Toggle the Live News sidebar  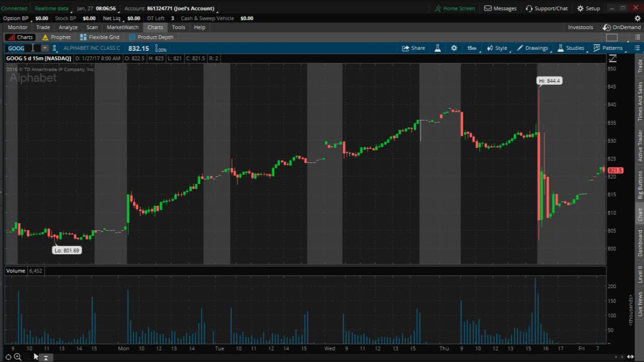tap(640, 304)
